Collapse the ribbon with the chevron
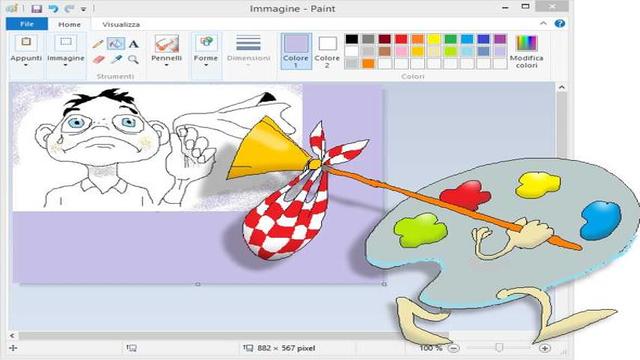 [x=543, y=23]
